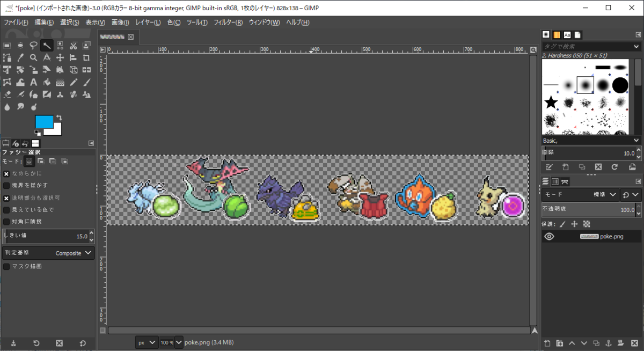644x351 pixels.
Task: Select the Fuzzy Select magic wand tool
Action: click(x=47, y=46)
